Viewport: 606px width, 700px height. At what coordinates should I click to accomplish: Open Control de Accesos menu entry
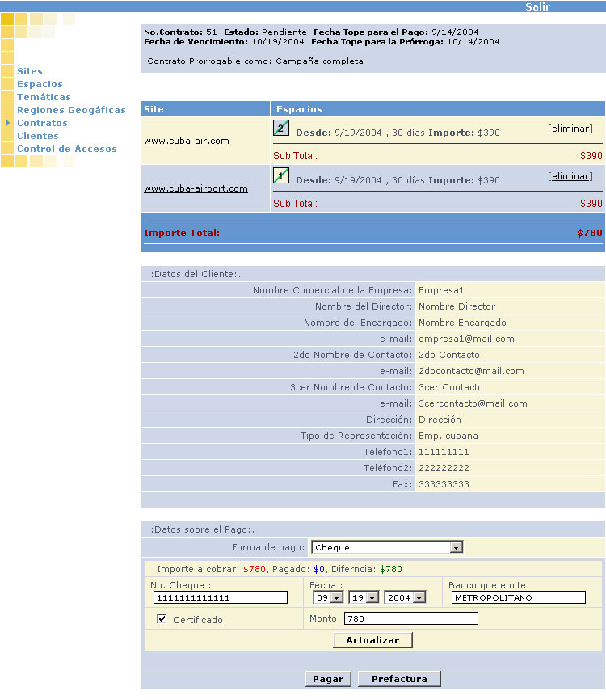(x=66, y=149)
